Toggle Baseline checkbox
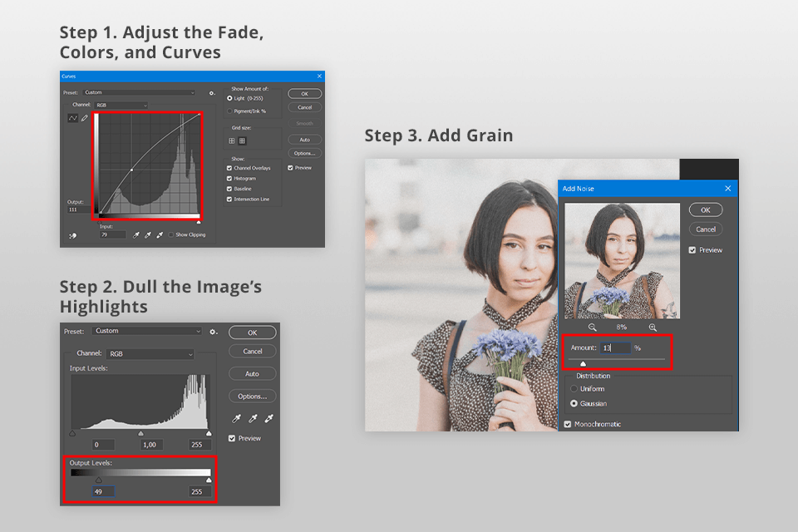The width and height of the screenshot is (798, 532). tap(229, 189)
